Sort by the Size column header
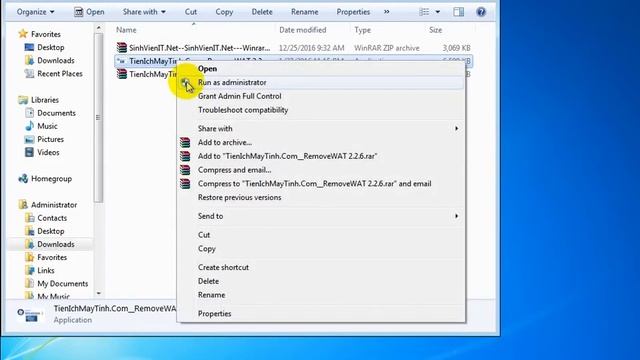This screenshot has height=360, width=640. pos(435,30)
